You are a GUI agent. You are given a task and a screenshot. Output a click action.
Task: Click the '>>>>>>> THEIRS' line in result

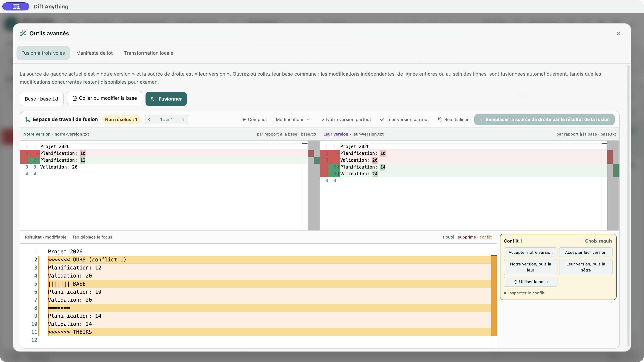[269, 332]
